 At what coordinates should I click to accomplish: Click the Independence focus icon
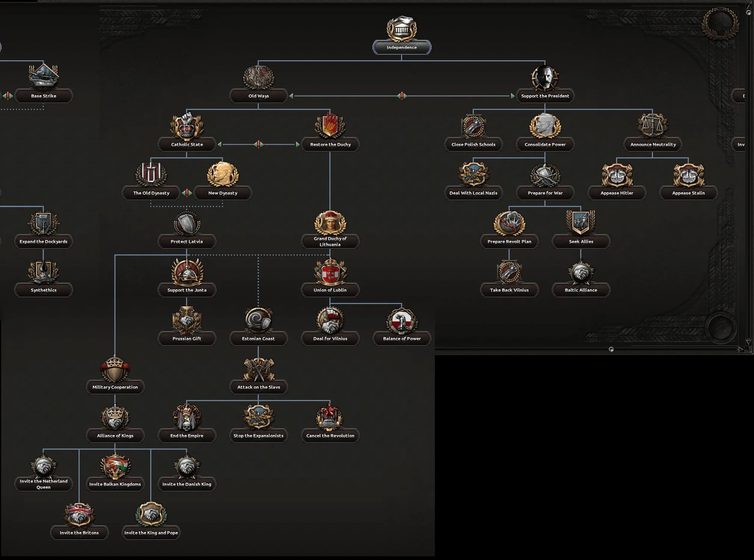(402, 28)
